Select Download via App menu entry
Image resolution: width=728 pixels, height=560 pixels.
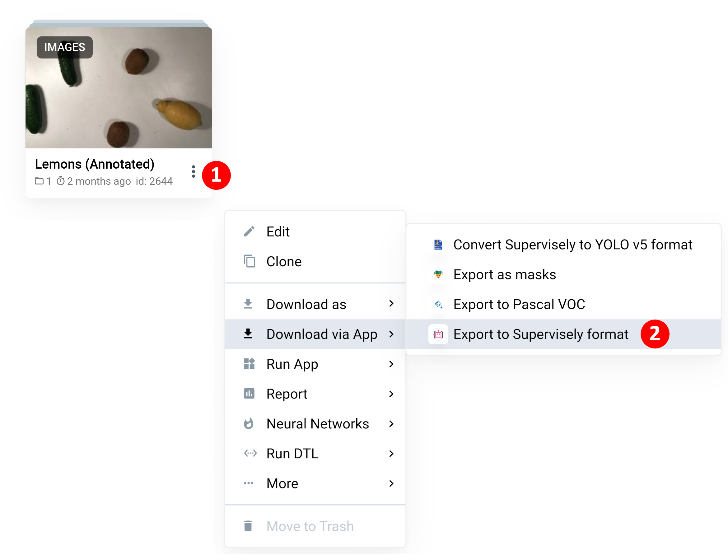click(x=321, y=334)
